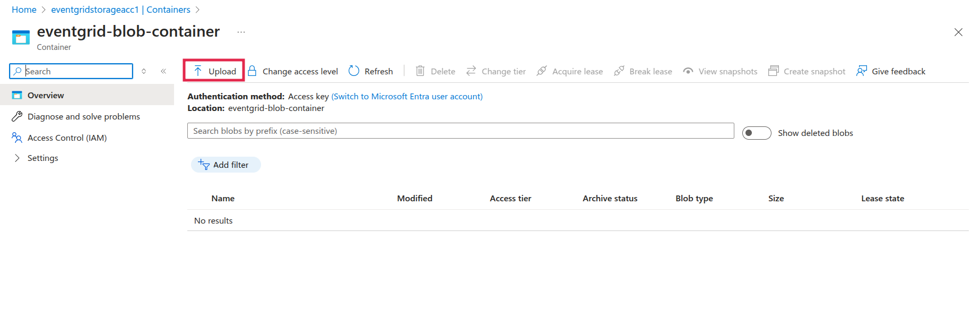Go to Diagnose and solve problems
This screenshot has width=980, height=316.
click(x=83, y=117)
